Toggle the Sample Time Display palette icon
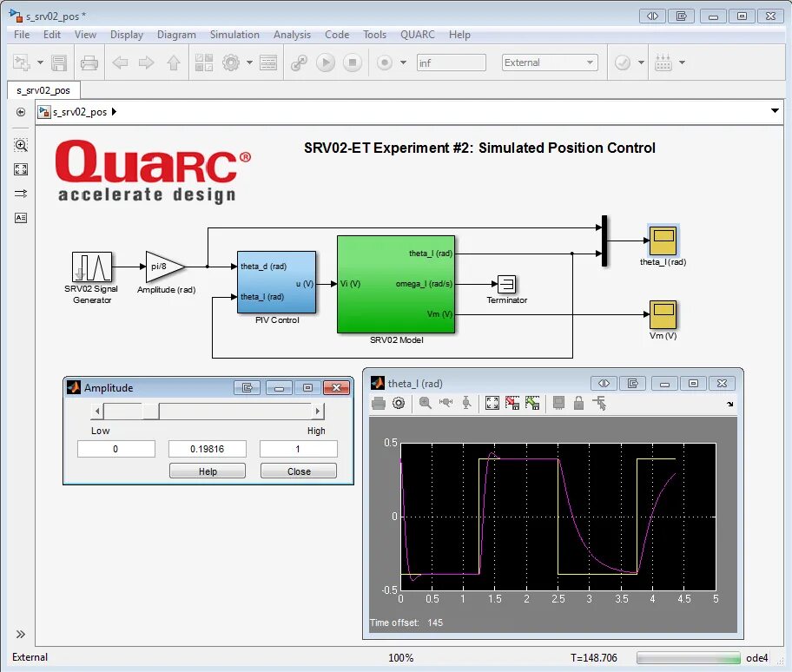Image resolution: width=792 pixels, height=672 pixels. pyautogui.click(x=21, y=194)
